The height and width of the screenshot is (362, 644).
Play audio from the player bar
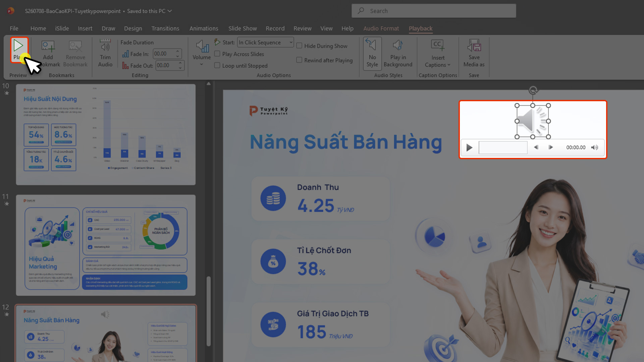(x=469, y=147)
